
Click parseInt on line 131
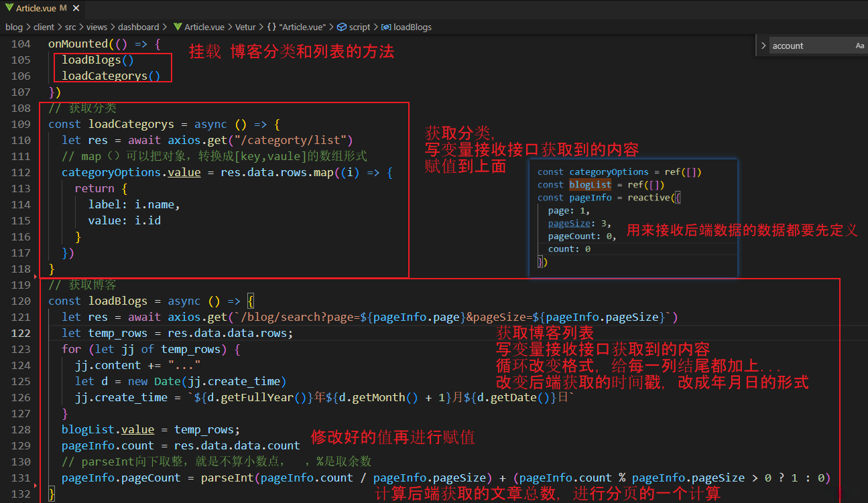pyautogui.click(x=228, y=478)
